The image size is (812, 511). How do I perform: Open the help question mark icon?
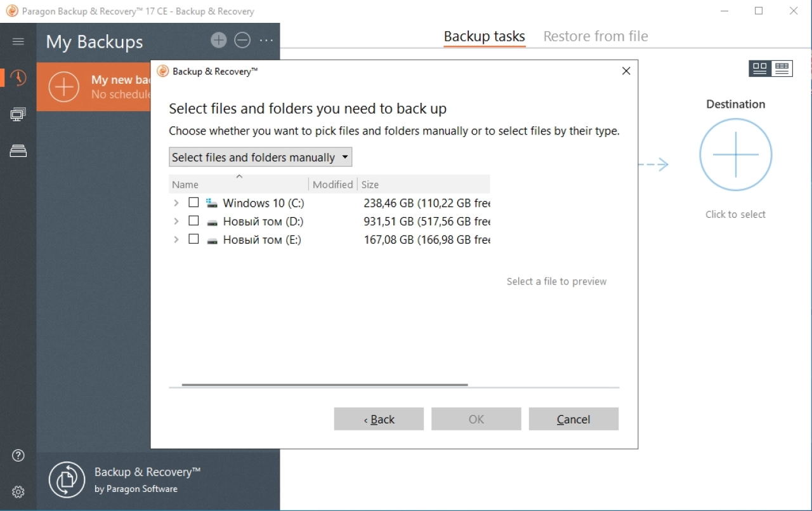pos(18,455)
